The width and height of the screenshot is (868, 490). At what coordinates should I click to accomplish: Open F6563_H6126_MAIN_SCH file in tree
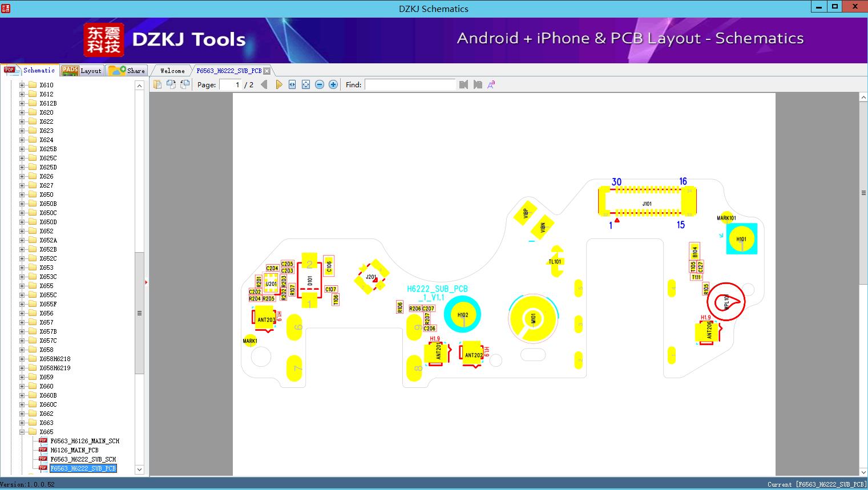pyautogui.click(x=85, y=441)
